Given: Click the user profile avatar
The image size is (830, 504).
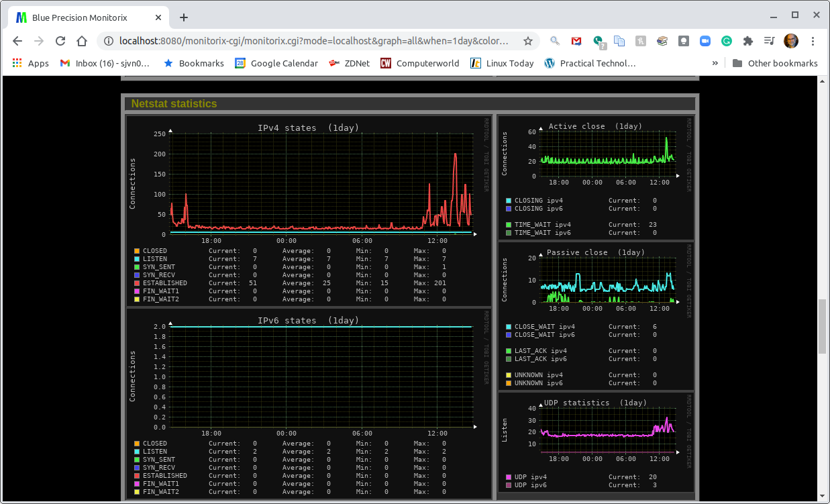Looking at the screenshot, I should (x=791, y=41).
